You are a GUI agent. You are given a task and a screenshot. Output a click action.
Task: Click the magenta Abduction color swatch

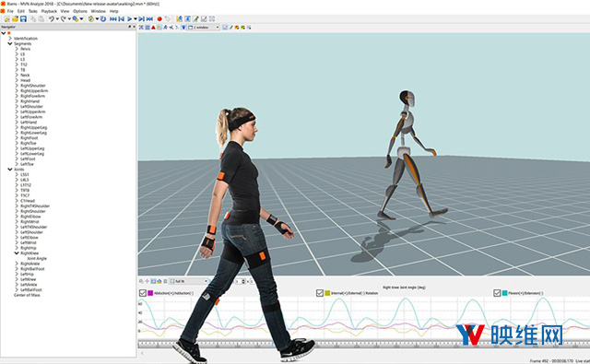click(x=150, y=293)
